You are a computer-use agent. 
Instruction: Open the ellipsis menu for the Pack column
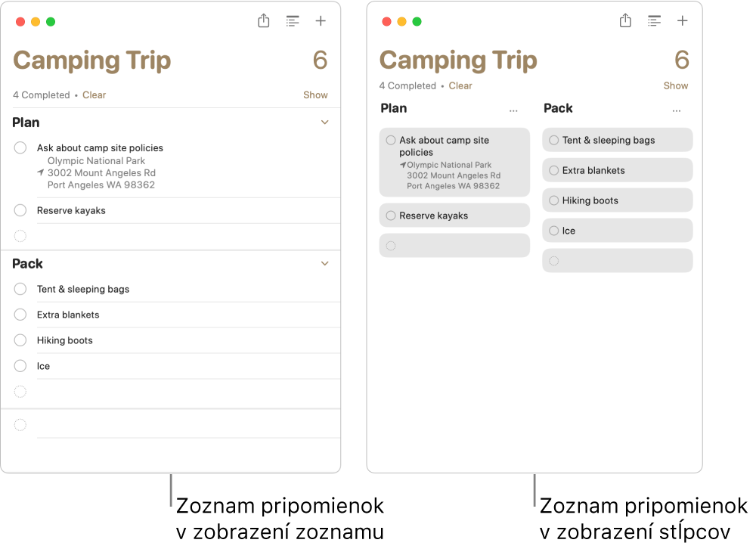pyautogui.click(x=677, y=110)
